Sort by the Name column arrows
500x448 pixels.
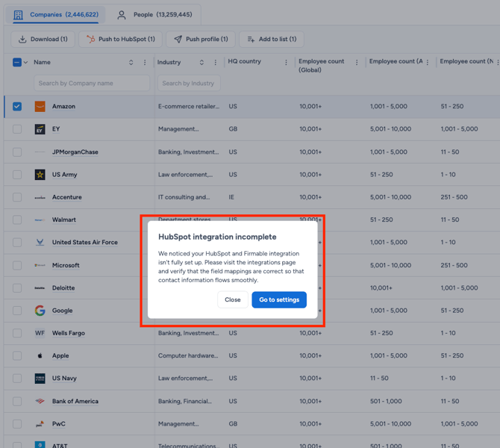pos(131,62)
